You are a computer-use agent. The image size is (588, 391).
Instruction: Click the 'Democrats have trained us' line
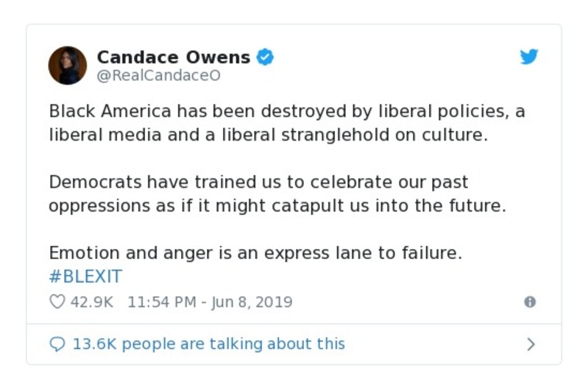click(x=258, y=181)
